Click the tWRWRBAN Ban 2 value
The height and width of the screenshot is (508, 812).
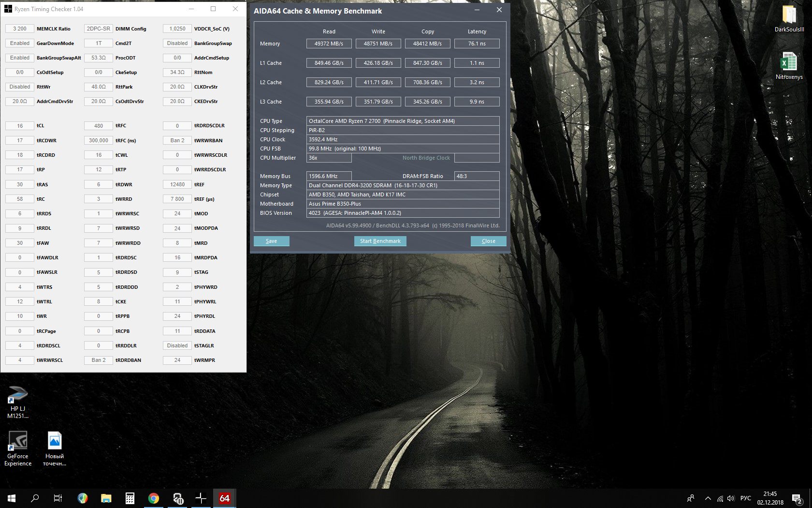(177, 140)
